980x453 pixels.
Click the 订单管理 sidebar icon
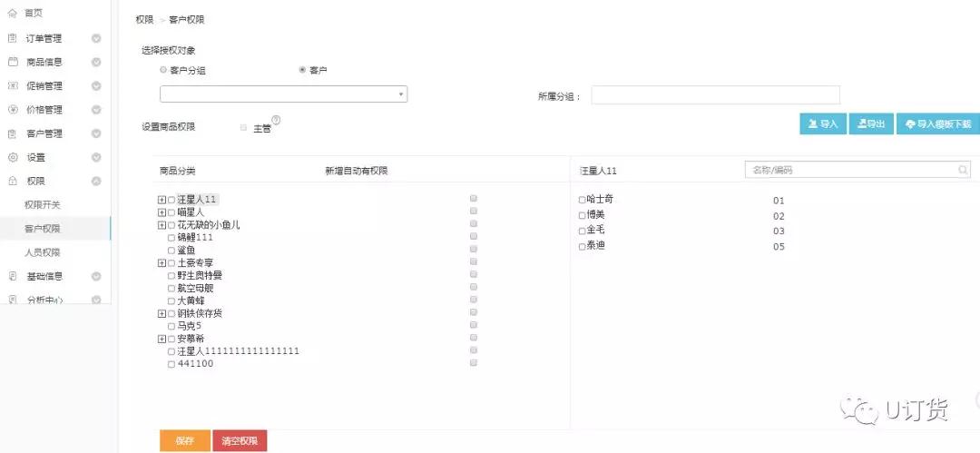pyautogui.click(x=13, y=38)
